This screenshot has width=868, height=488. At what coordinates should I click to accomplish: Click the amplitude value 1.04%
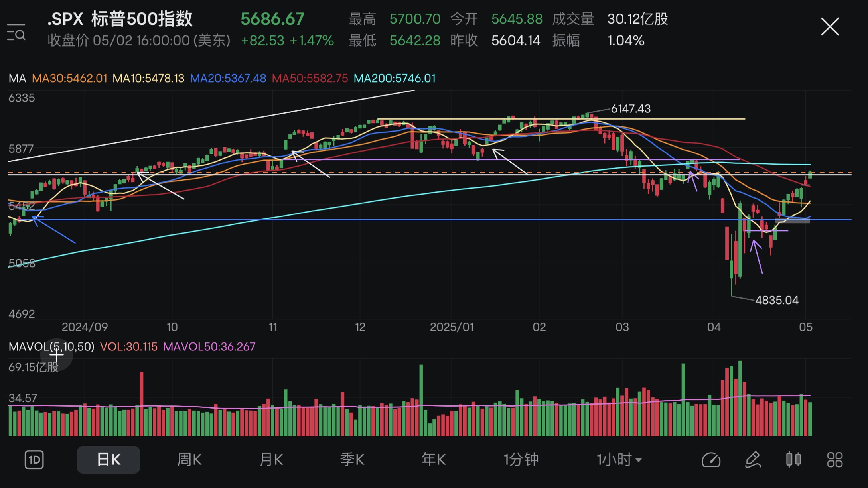(x=625, y=41)
